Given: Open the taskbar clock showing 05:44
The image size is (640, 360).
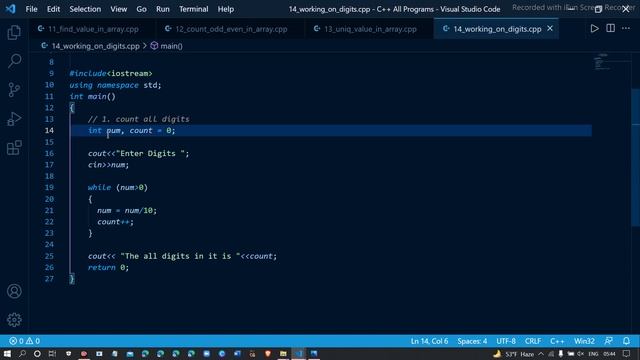Looking at the screenshot, I should pos(609,354).
